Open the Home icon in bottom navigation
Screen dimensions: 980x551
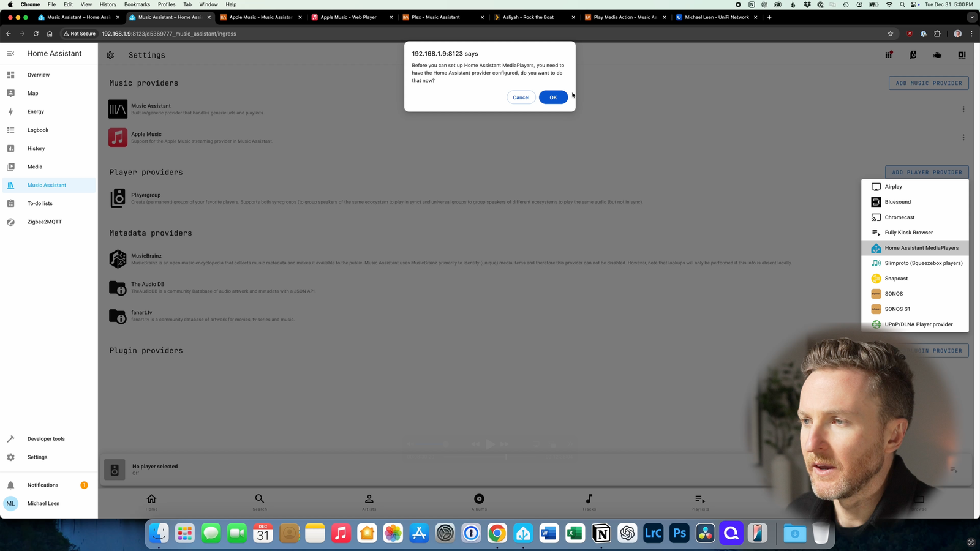(151, 502)
